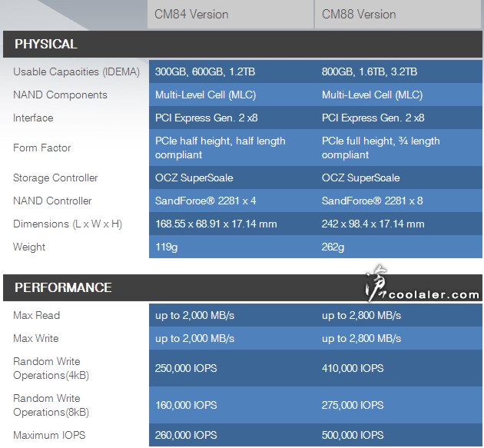Click Max Write up to 2,000 MB/s value
The image size is (484, 448).
pos(194,338)
